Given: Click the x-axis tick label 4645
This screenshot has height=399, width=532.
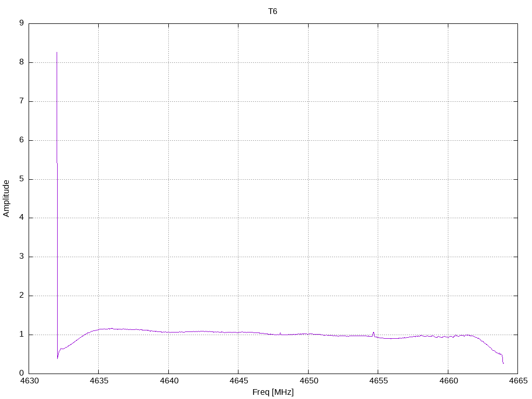Looking at the screenshot, I should click(x=238, y=381).
